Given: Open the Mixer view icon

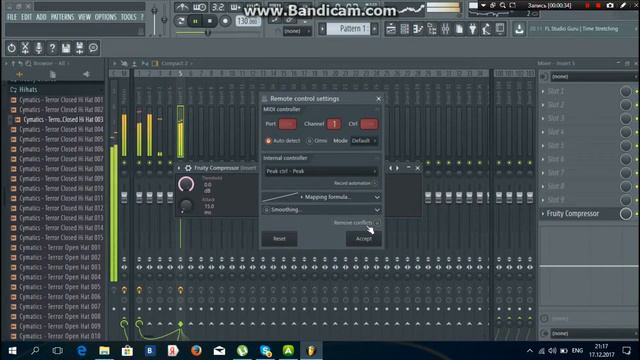Looking at the screenshot, I should (x=445, y=29).
